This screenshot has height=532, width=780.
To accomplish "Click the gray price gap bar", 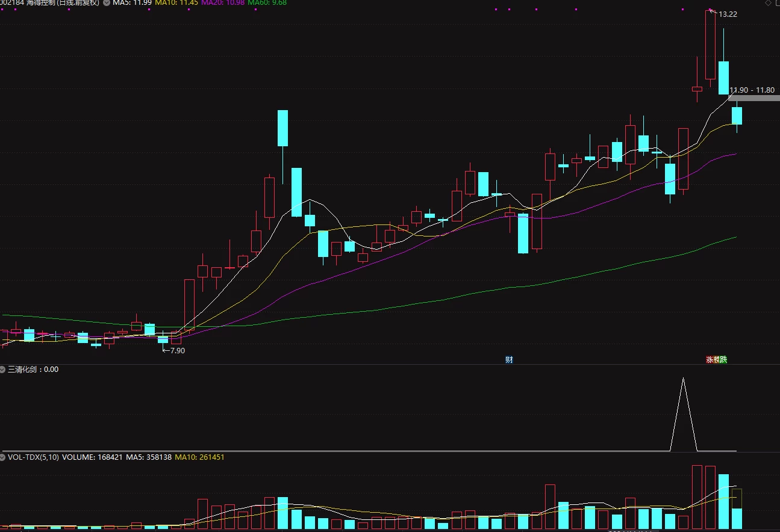I will [x=754, y=97].
